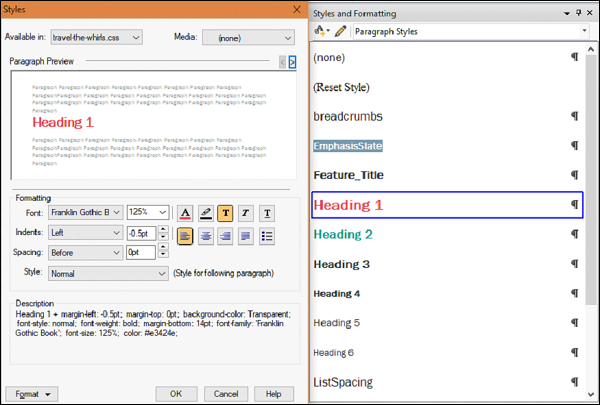Click the edit style pencil icon
The height and width of the screenshot is (405, 600).
(342, 31)
